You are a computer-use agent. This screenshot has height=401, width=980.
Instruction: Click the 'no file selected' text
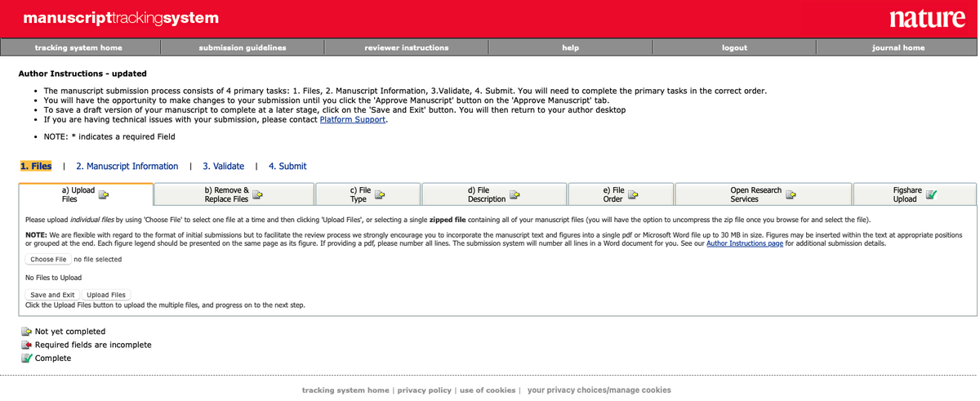(97, 260)
